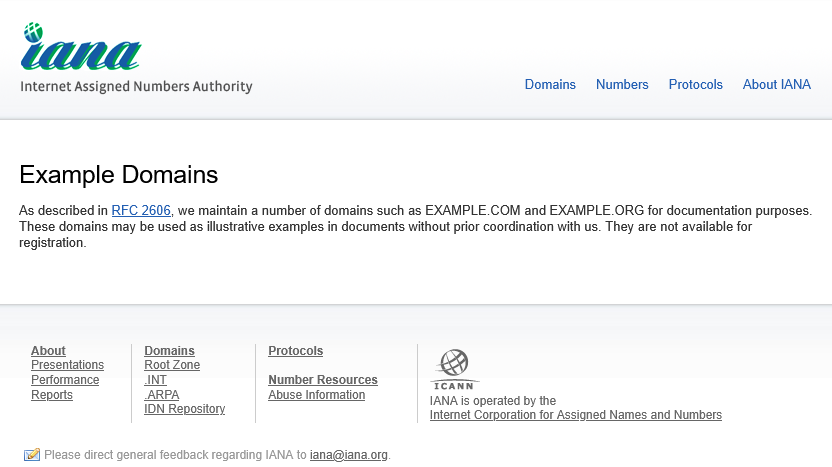This screenshot has width=832, height=467.
Task: Click the Reports footer link
Action: [52, 395]
